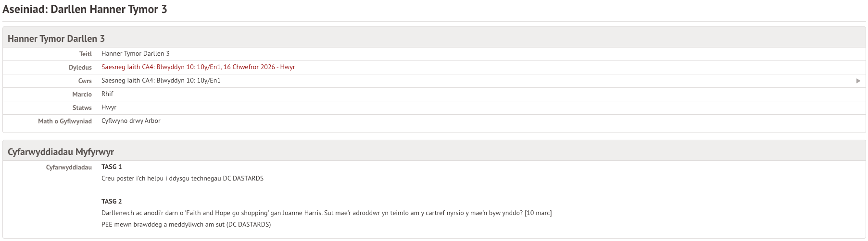Click the 'TASG 1' heading
The image size is (868, 241).
pyautogui.click(x=112, y=167)
